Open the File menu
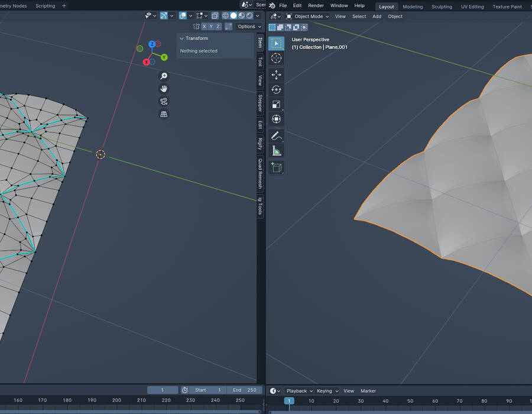532x414 pixels. [283, 5]
